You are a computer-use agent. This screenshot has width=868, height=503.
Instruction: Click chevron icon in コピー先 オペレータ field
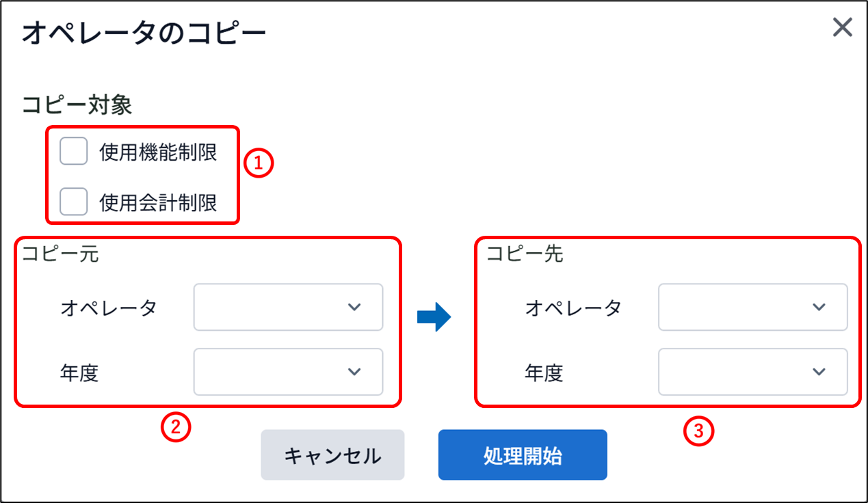point(819,308)
